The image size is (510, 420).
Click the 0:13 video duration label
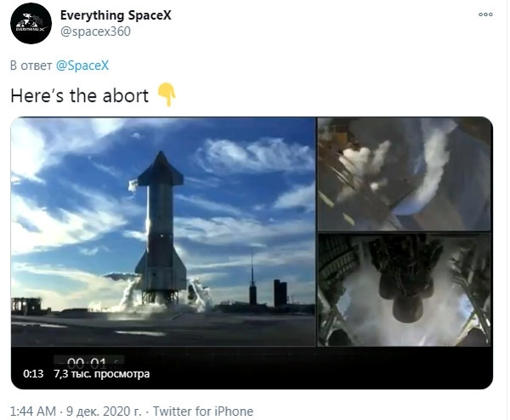pyautogui.click(x=33, y=373)
